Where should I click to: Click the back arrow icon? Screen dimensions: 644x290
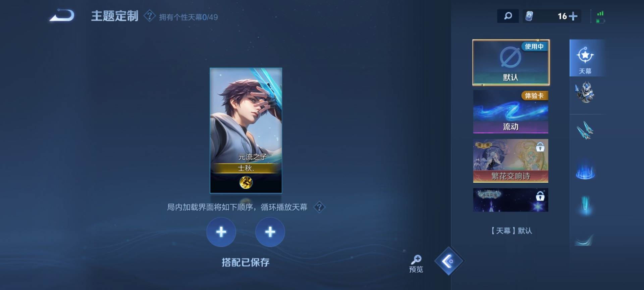coord(62,15)
